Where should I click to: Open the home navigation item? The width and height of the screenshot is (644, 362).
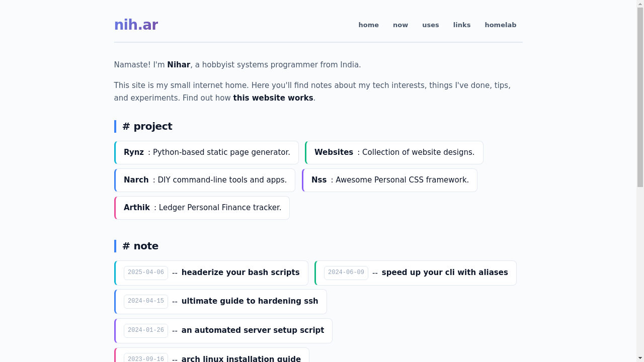pyautogui.click(x=368, y=25)
